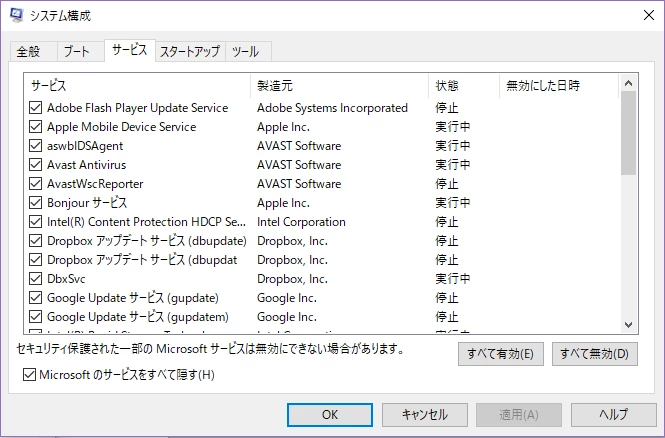
Task: Click the service list scrollbar thumb
Action: [629, 133]
